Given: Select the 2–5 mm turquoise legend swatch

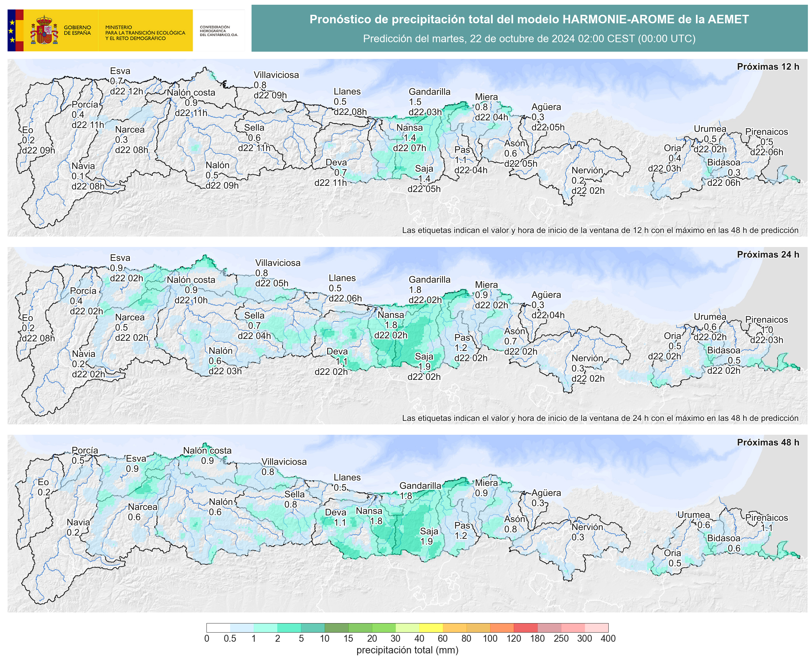Looking at the screenshot, I should tap(289, 628).
